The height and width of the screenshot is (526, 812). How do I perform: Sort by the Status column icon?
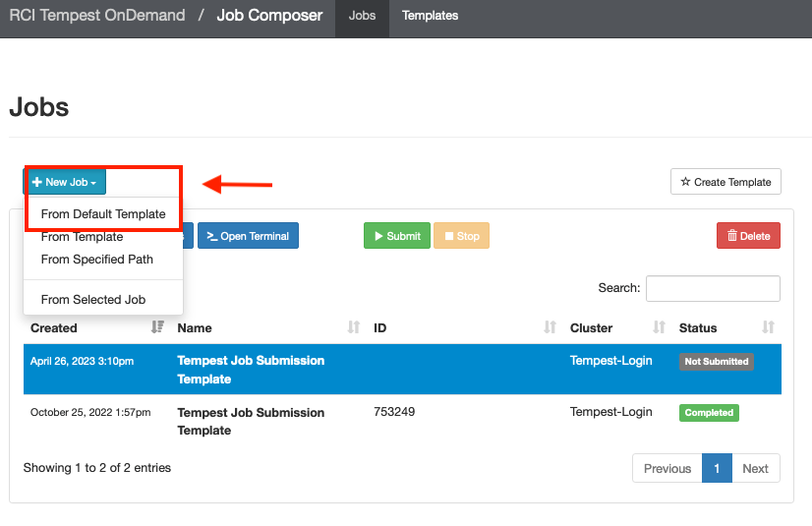768,327
